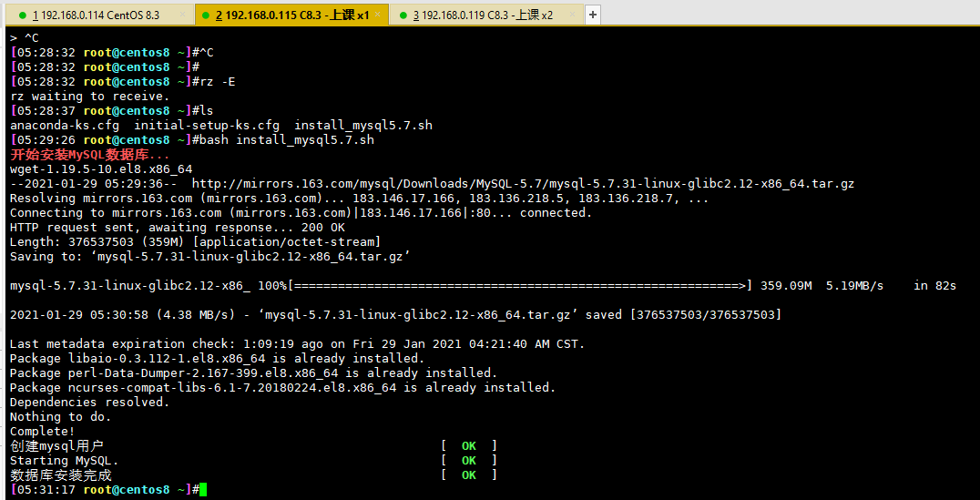Image resolution: width=980 pixels, height=500 pixels.
Task: Click green status dot on 192.168.0.119 tab
Action: (x=403, y=15)
